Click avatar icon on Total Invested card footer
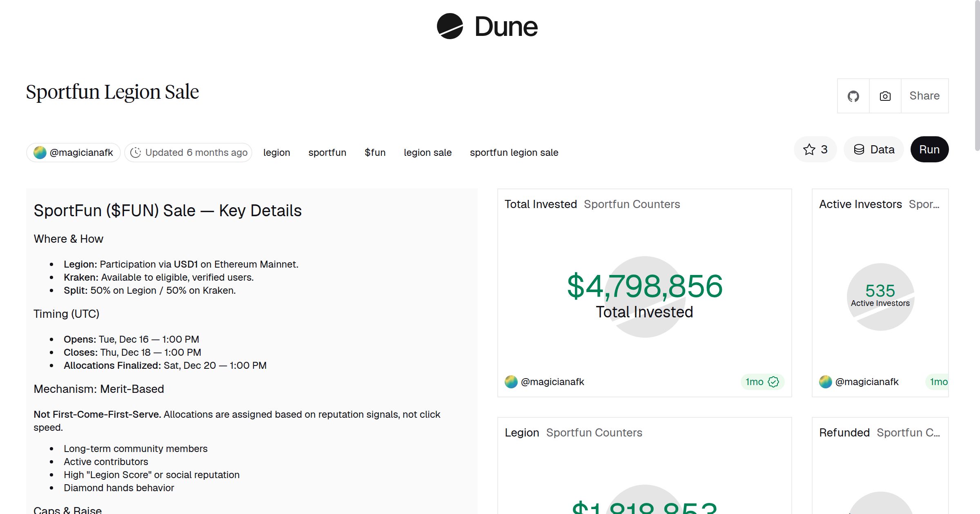The image size is (980, 514). (x=511, y=382)
